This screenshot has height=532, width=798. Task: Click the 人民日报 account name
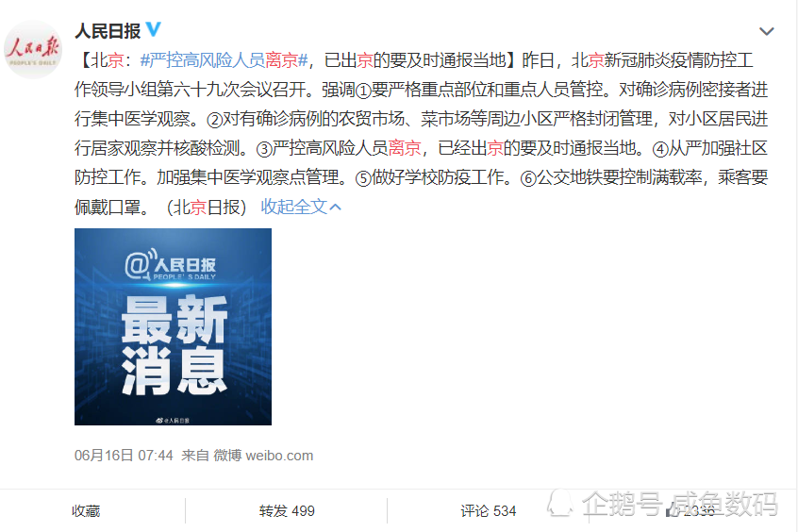click(108, 31)
